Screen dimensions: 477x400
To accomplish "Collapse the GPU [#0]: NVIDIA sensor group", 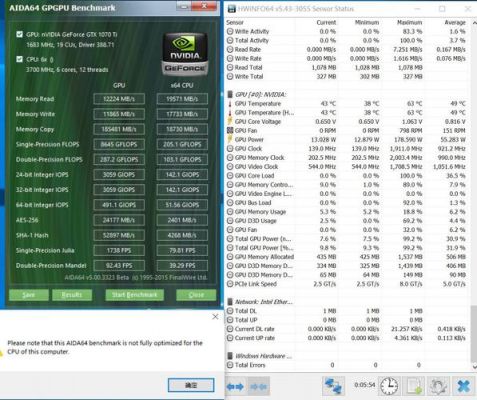I will point(260,94).
